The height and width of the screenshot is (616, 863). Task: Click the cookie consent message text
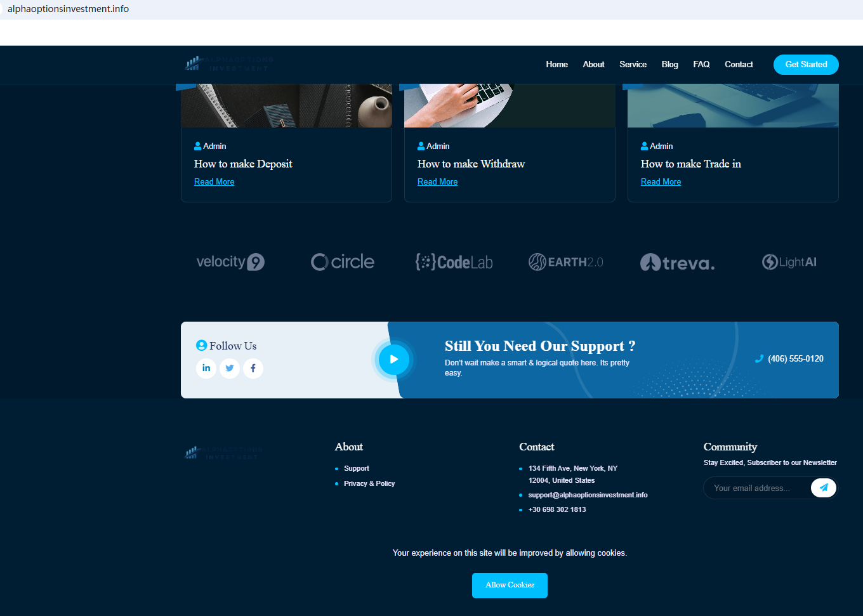[x=510, y=553]
